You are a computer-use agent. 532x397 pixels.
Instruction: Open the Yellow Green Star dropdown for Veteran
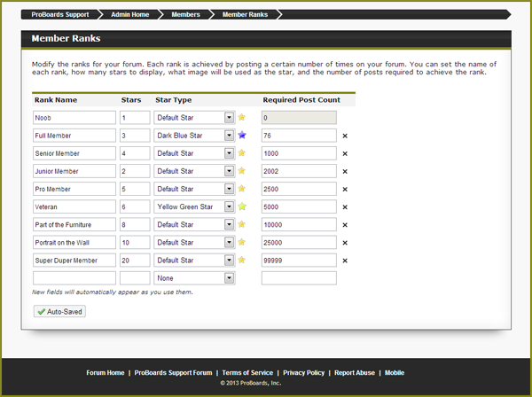point(194,206)
